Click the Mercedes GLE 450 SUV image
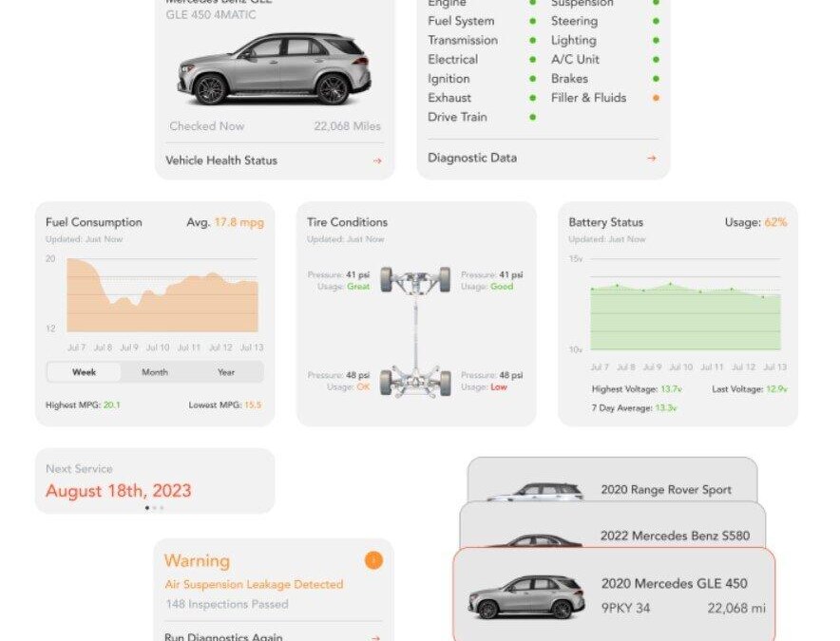840x641 pixels. [274, 69]
